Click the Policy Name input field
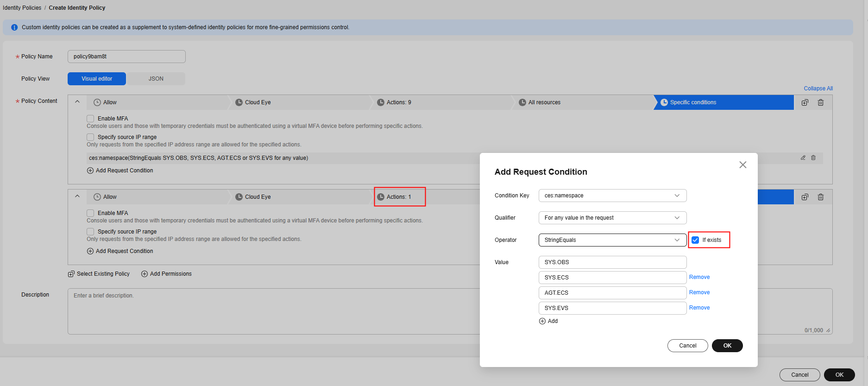 (x=126, y=57)
